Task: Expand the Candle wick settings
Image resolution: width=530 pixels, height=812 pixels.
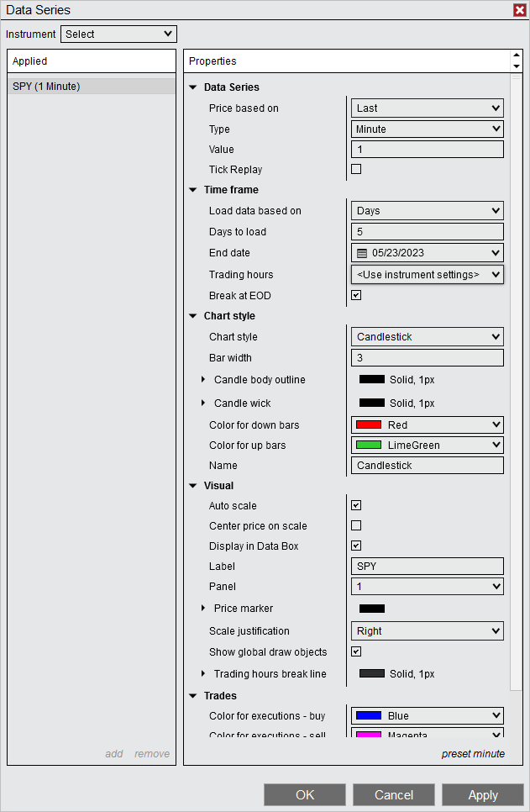Action: (203, 403)
